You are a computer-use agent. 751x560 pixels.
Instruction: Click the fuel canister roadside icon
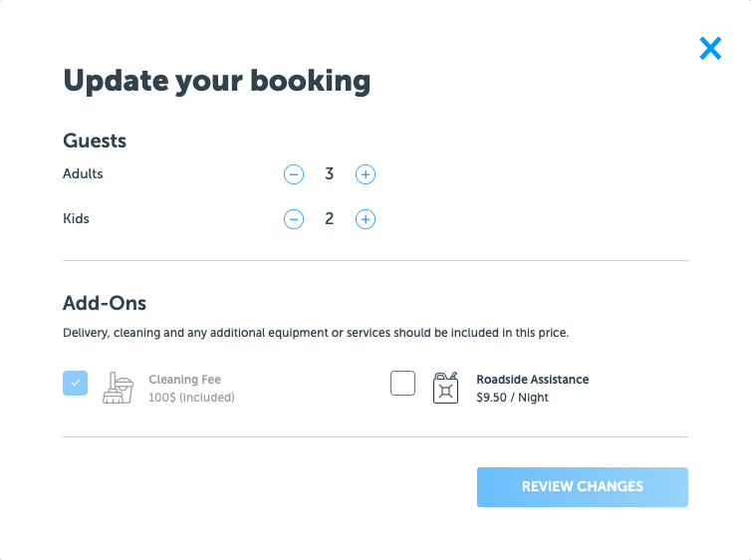pos(446,388)
